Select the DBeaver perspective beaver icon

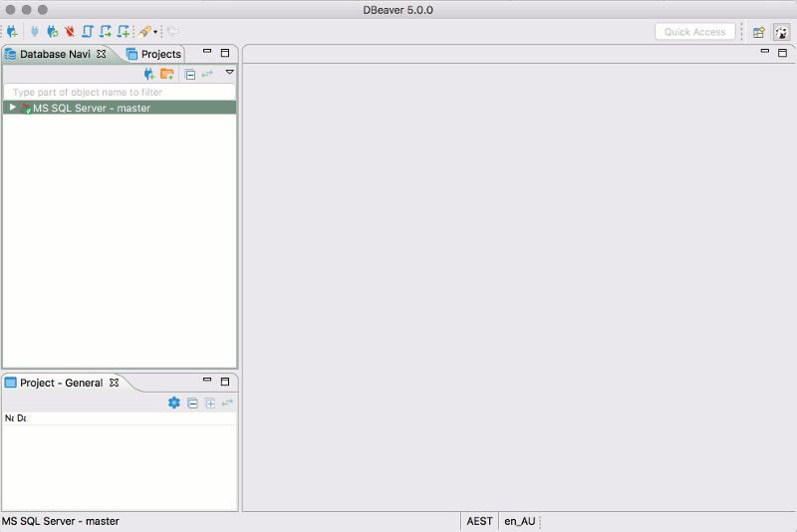pos(781,32)
